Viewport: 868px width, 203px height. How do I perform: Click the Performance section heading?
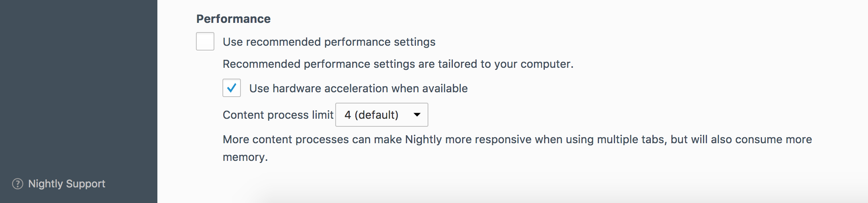[x=233, y=19]
